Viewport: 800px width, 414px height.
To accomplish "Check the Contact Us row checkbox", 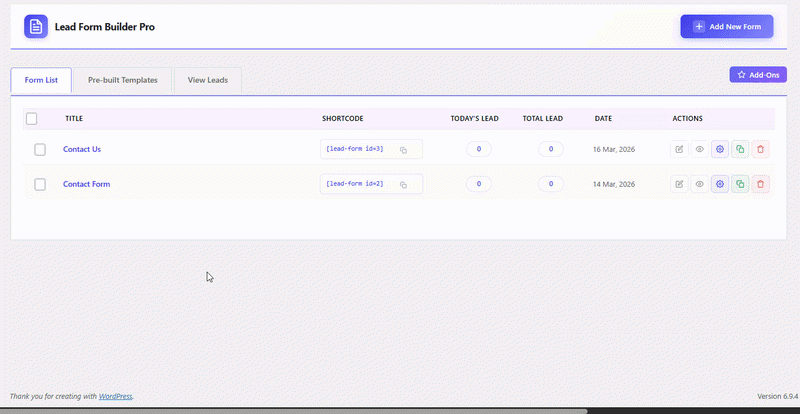I will click(x=40, y=149).
